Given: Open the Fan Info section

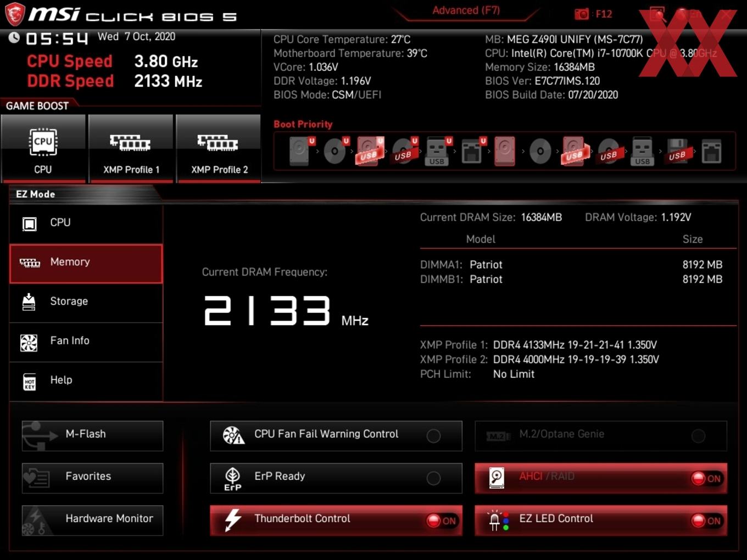Looking at the screenshot, I should click(86, 342).
